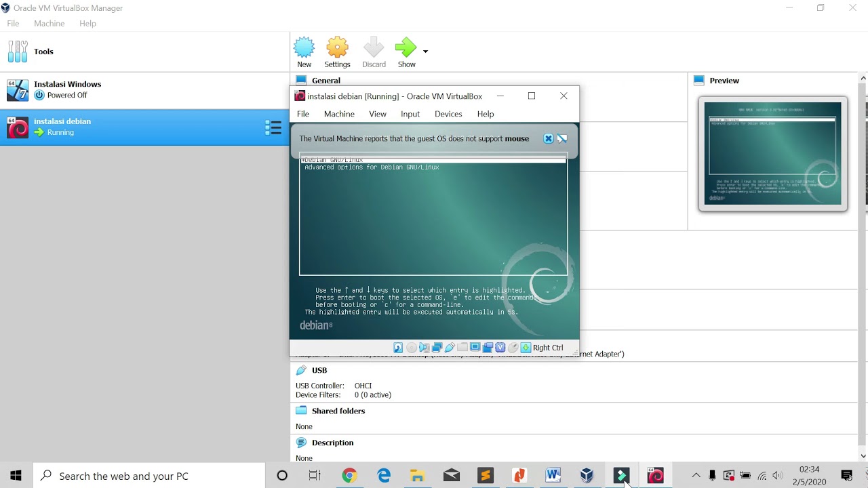Image resolution: width=868 pixels, height=488 pixels.
Task: Click the USB status icon in the VM window
Action: [450, 348]
